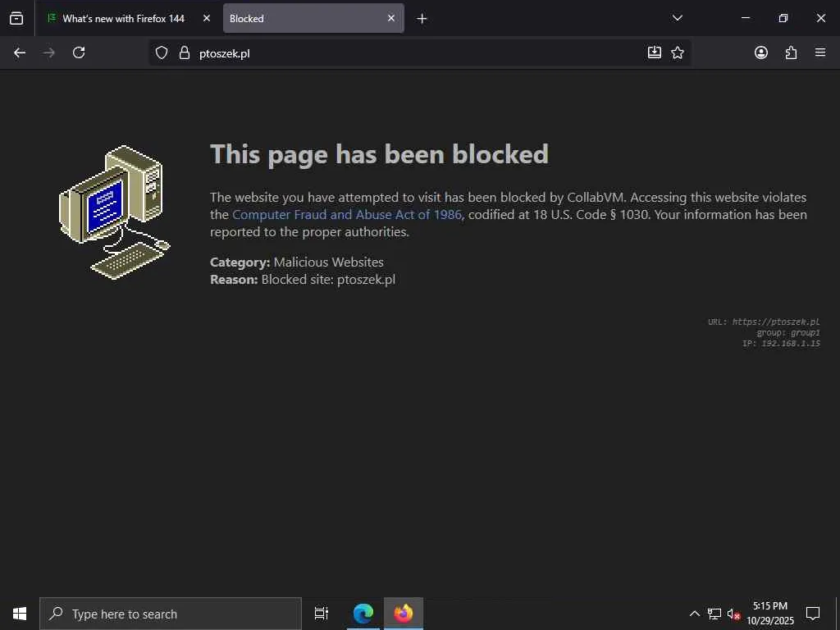View site security padlock info

[185, 52]
